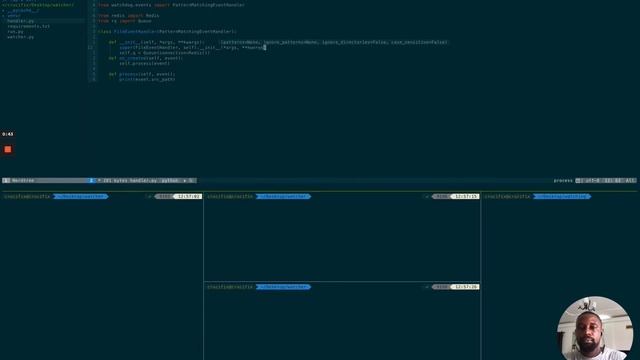The height and width of the screenshot is (360, 640).
Task: Open run.py in the file tree
Action: click(x=16, y=31)
